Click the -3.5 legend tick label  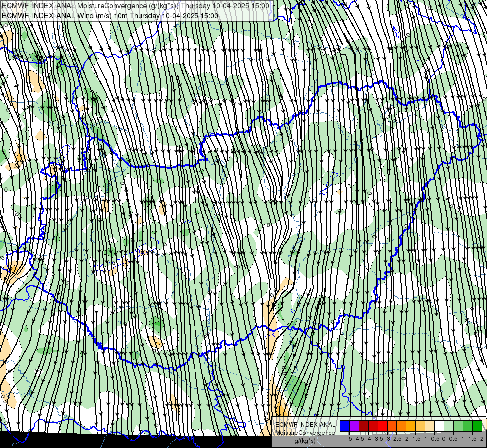378,439
